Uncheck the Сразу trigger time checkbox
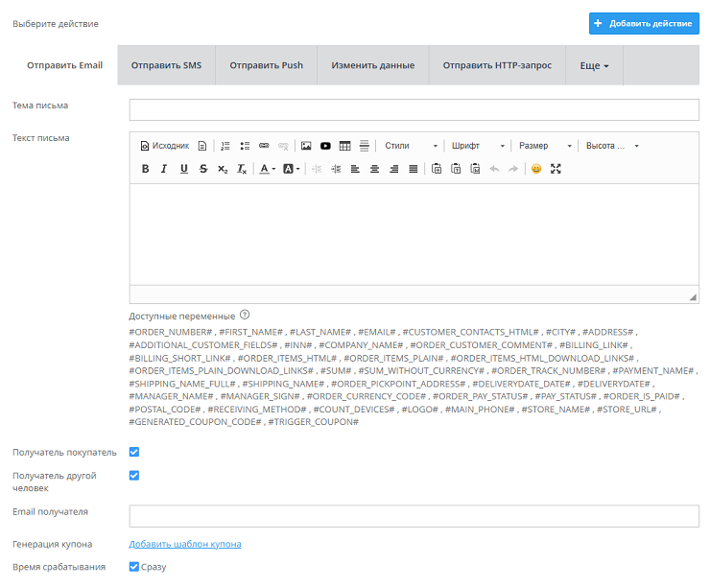This screenshot has height=588, width=710. (134, 567)
